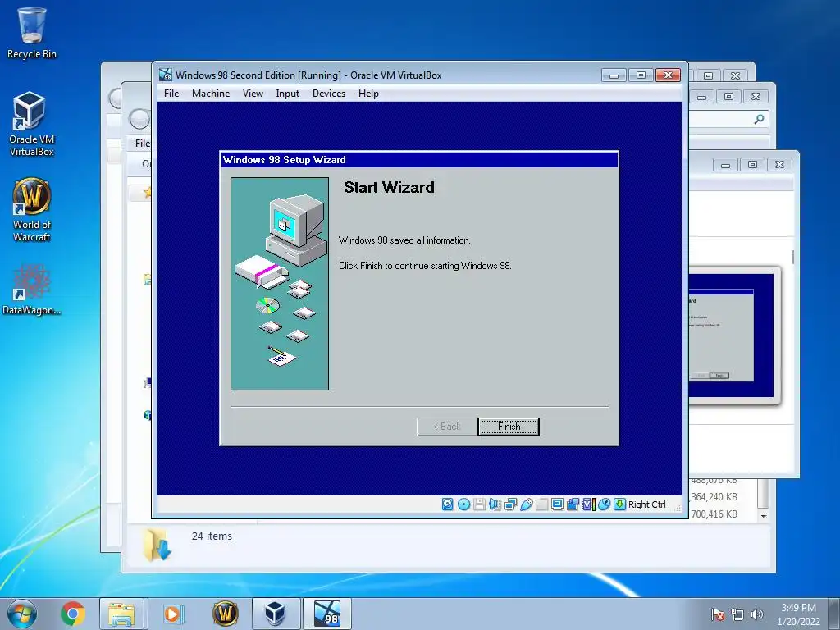Click the hard disk activity icon in VirtualBox status bar
This screenshot has height=630, width=840.
click(447, 504)
